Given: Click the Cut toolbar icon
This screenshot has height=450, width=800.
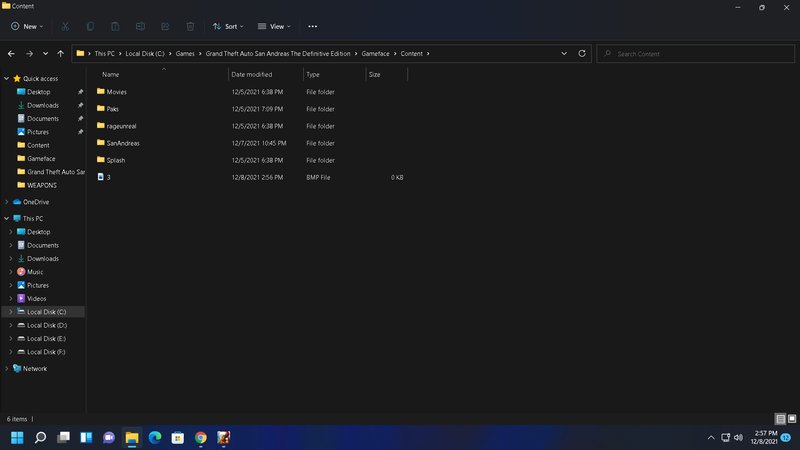Looking at the screenshot, I should 65,27.
